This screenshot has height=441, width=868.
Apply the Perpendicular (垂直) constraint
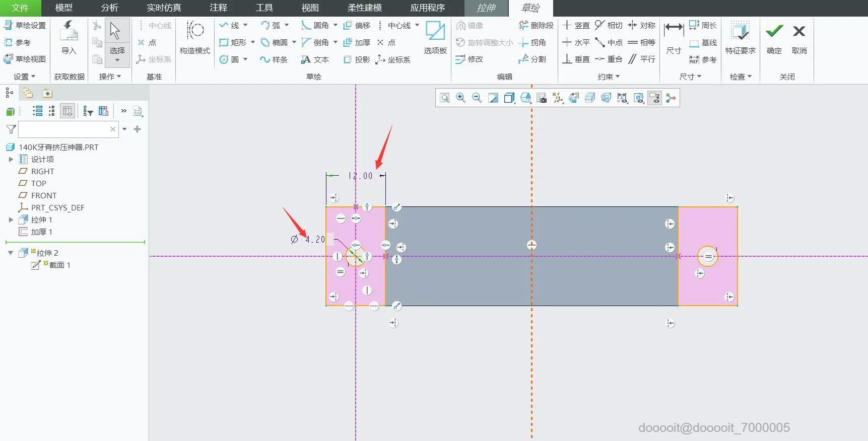pos(576,59)
